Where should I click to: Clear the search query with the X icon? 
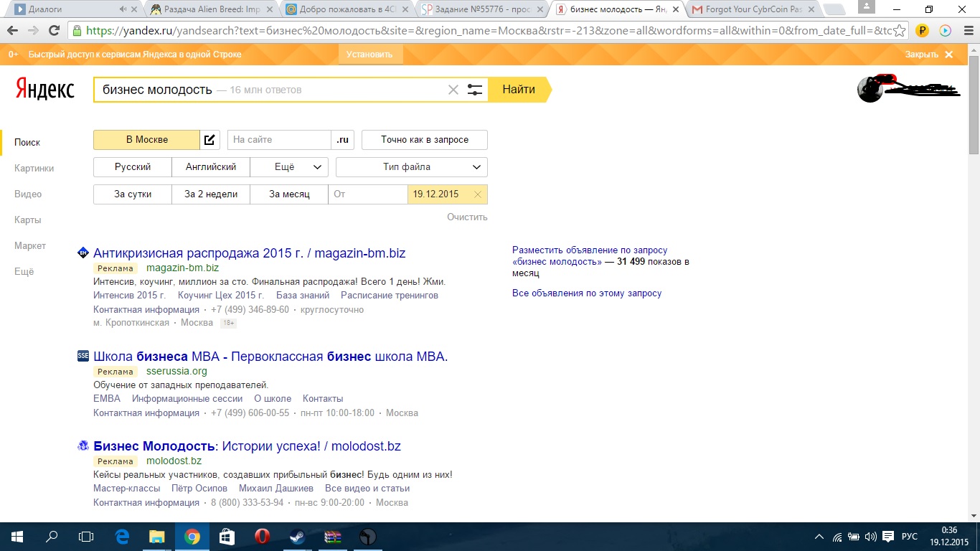pyautogui.click(x=453, y=90)
